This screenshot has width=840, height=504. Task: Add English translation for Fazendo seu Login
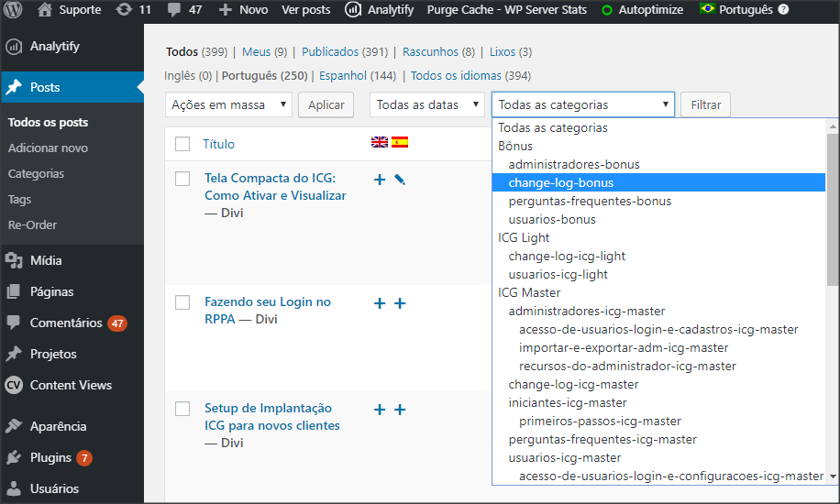coord(380,303)
